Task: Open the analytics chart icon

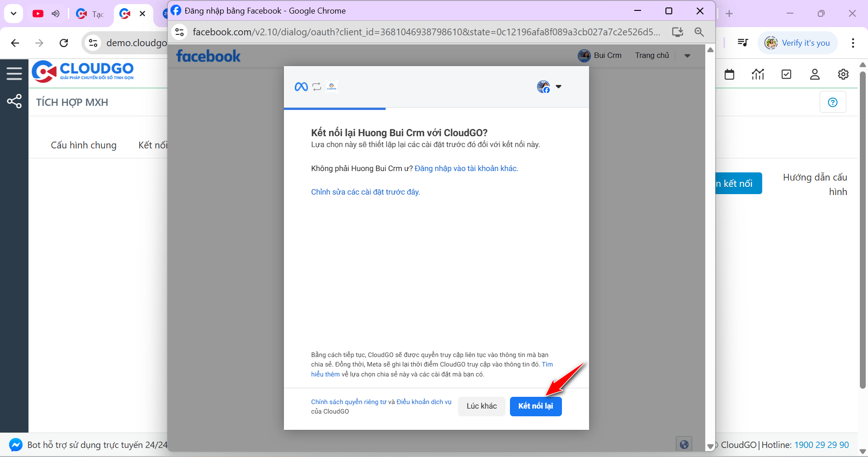Action: 758,74
